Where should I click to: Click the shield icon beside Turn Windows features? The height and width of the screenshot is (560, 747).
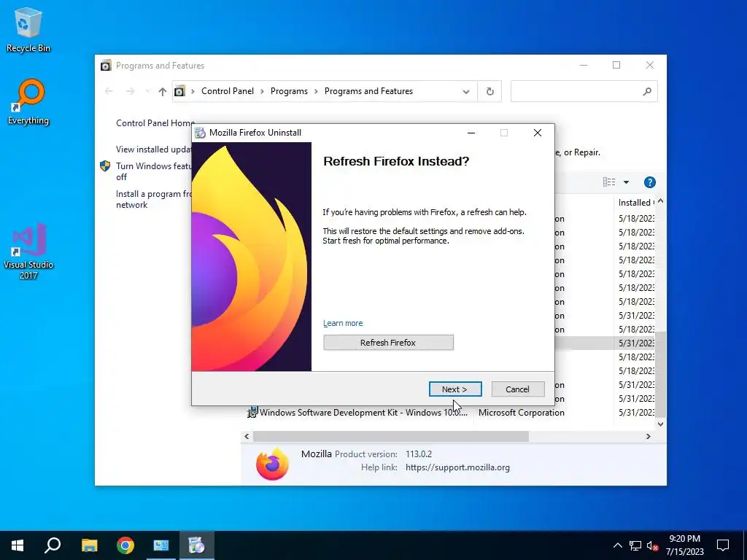[105, 166]
